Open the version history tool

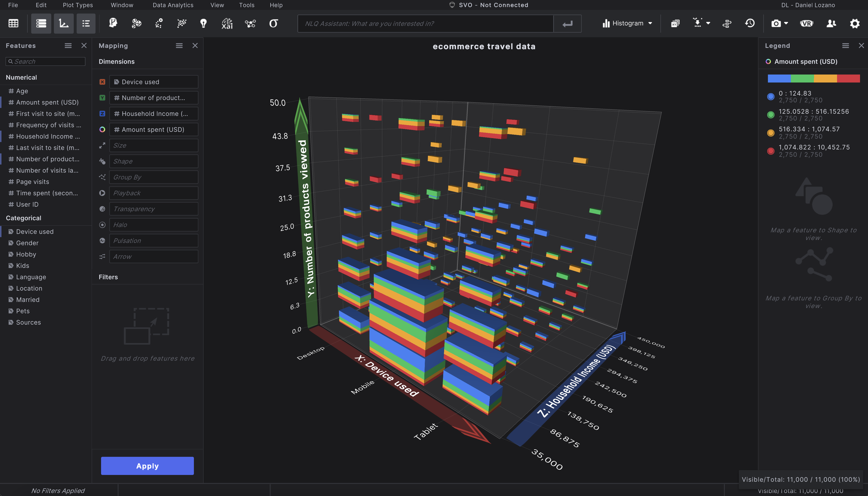750,23
